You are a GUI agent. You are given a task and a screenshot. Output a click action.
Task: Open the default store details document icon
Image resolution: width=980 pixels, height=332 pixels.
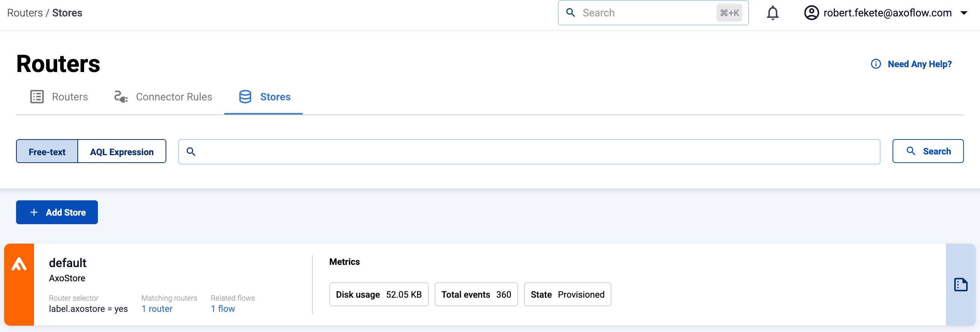coord(960,285)
